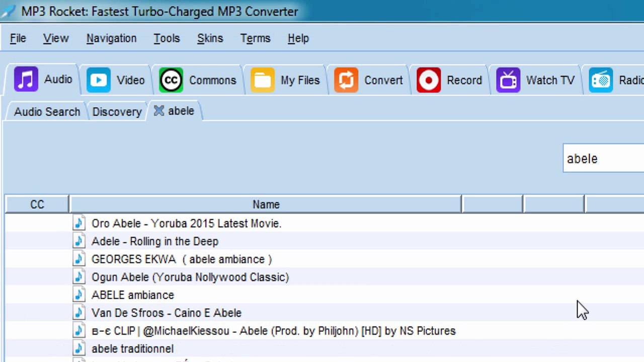Go to the Record tab label
Viewport: 644px width, 362px height.
pos(464,80)
